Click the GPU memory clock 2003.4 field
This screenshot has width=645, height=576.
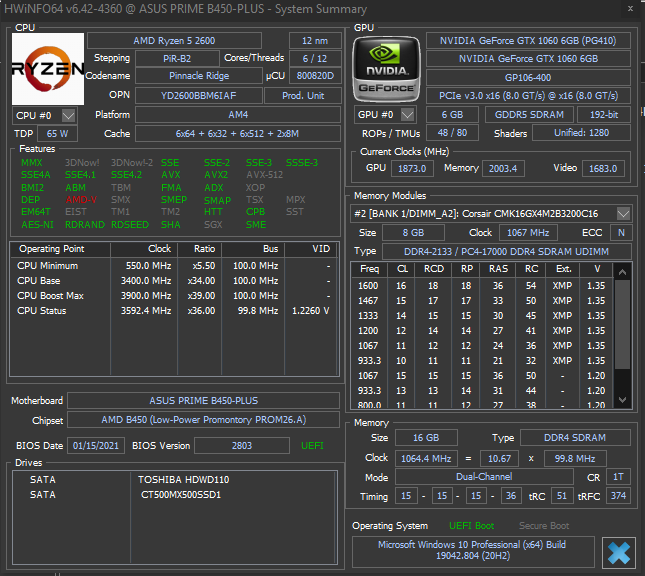click(x=503, y=168)
